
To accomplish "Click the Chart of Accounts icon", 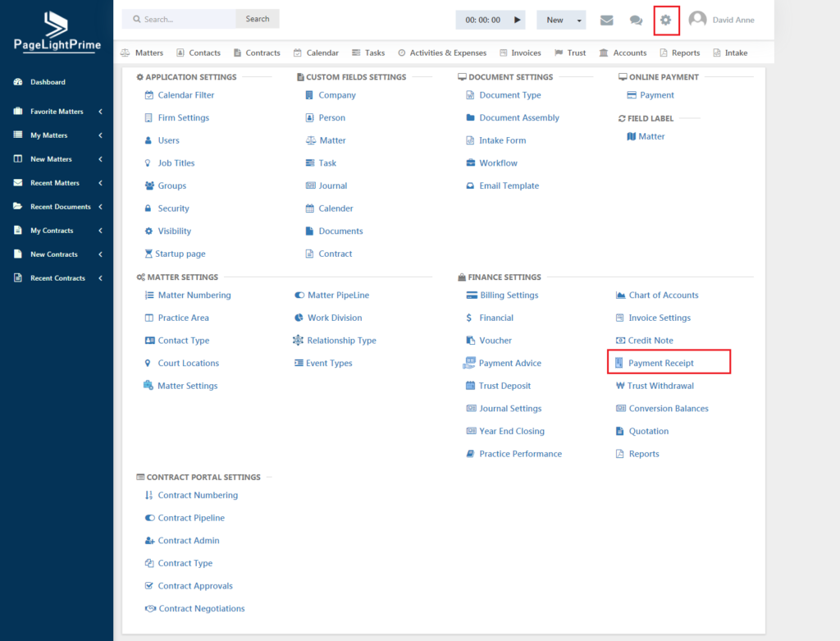I will pyautogui.click(x=620, y=295).
